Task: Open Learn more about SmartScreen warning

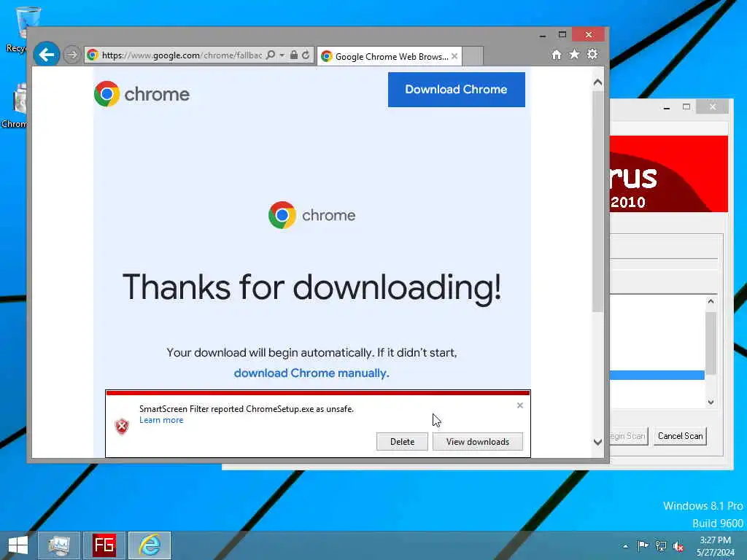Action: click(x=161, y=420)
